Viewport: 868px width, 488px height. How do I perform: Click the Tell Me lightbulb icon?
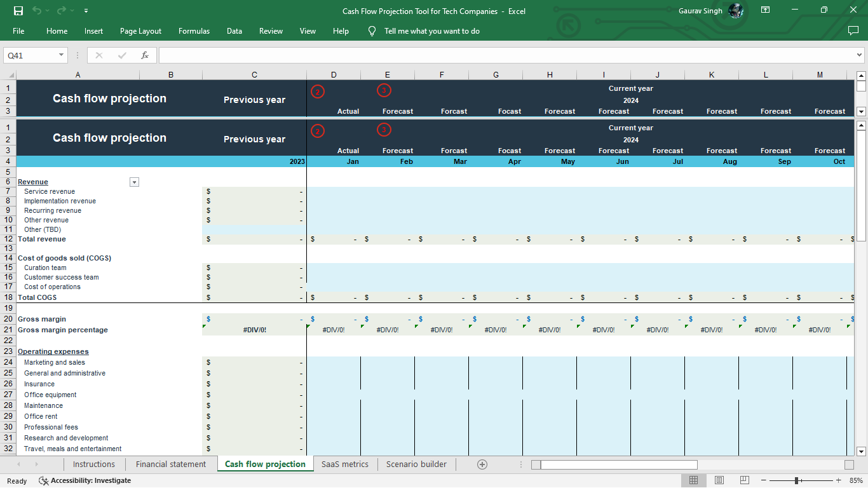click(372, 30)
